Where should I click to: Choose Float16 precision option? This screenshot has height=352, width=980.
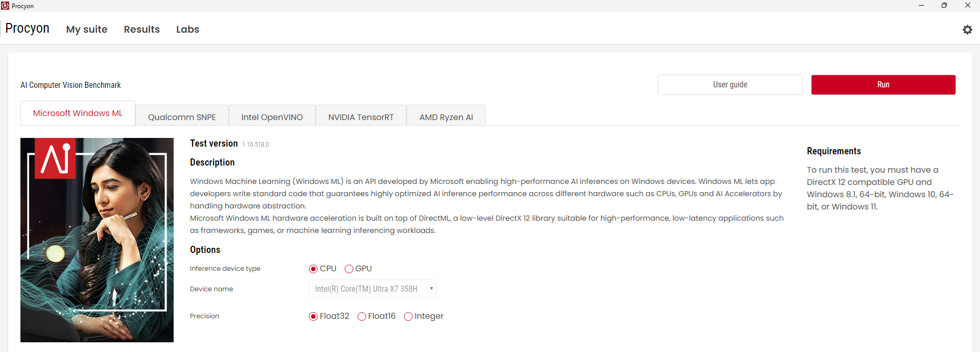click(362, 316)
